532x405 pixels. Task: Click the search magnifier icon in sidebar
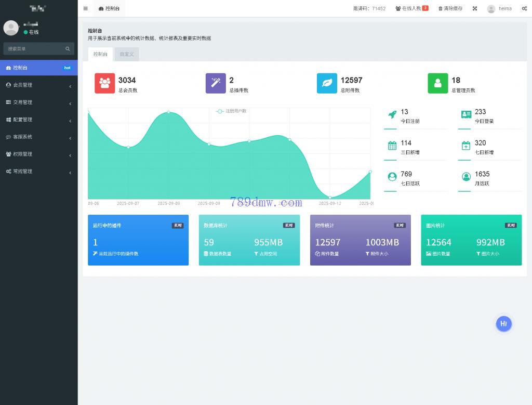coord(68,49)
